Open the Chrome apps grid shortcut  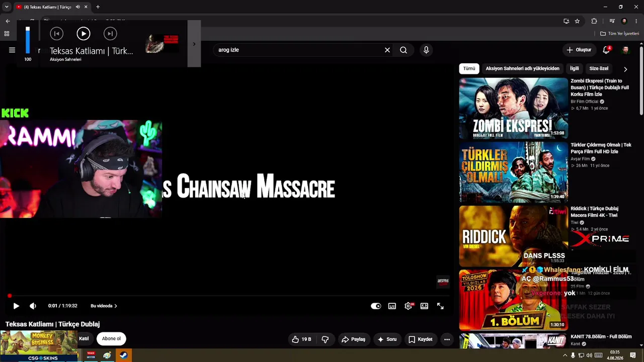(7, 34)
